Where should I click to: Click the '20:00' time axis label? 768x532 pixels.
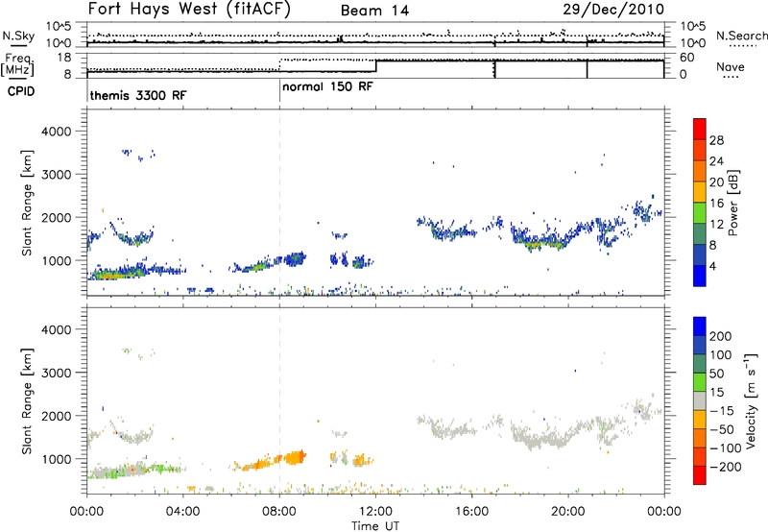(568, 512)
